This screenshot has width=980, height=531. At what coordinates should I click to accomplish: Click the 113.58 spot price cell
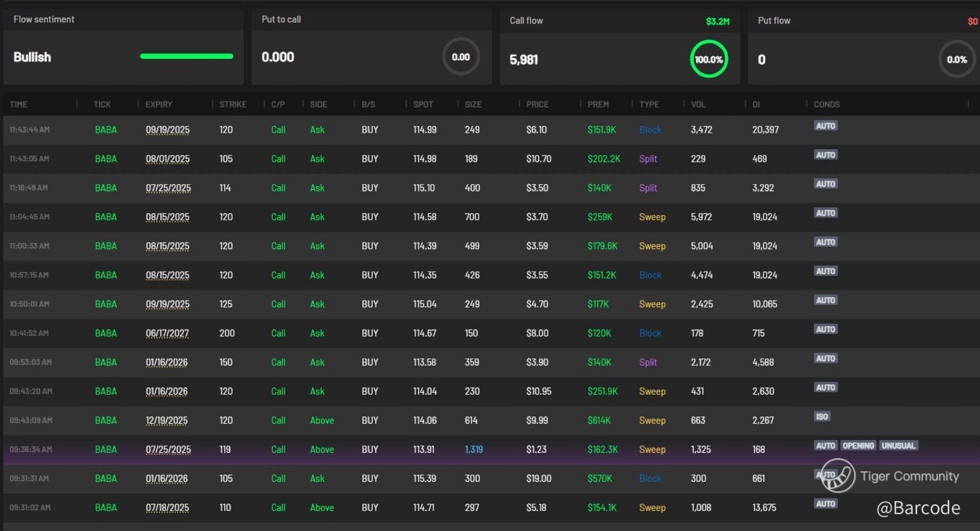coord(425,362)
